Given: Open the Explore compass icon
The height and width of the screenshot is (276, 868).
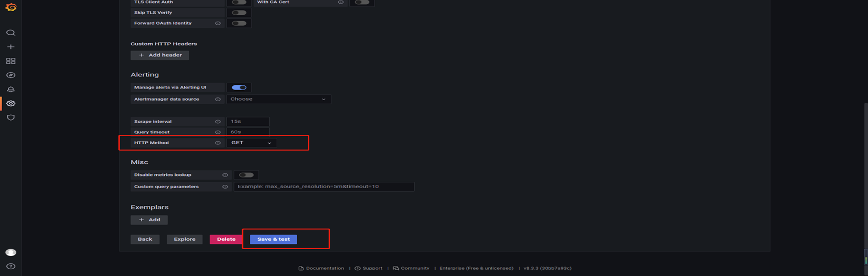Looking at the screenshot, I should [x=11, y=75].
